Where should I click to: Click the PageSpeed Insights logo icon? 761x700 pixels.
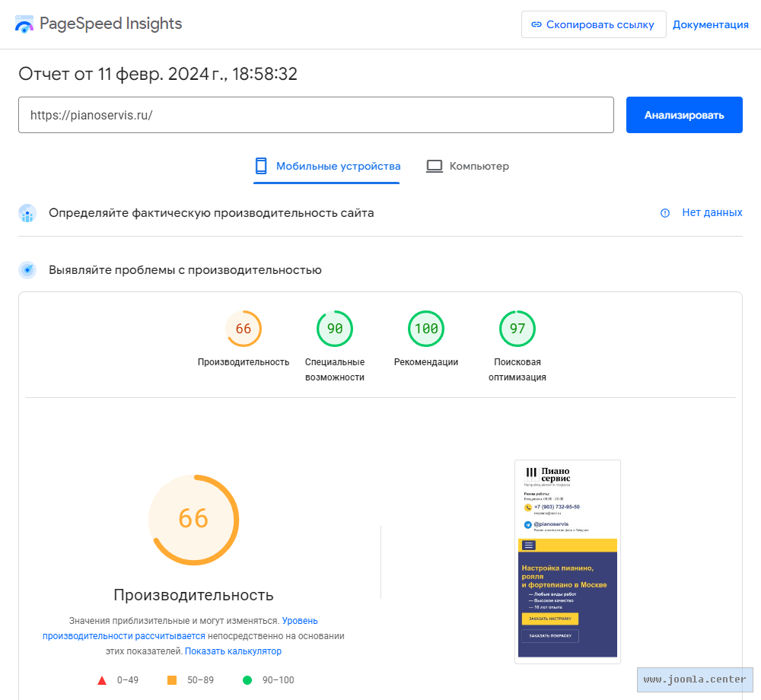[25, 24]
